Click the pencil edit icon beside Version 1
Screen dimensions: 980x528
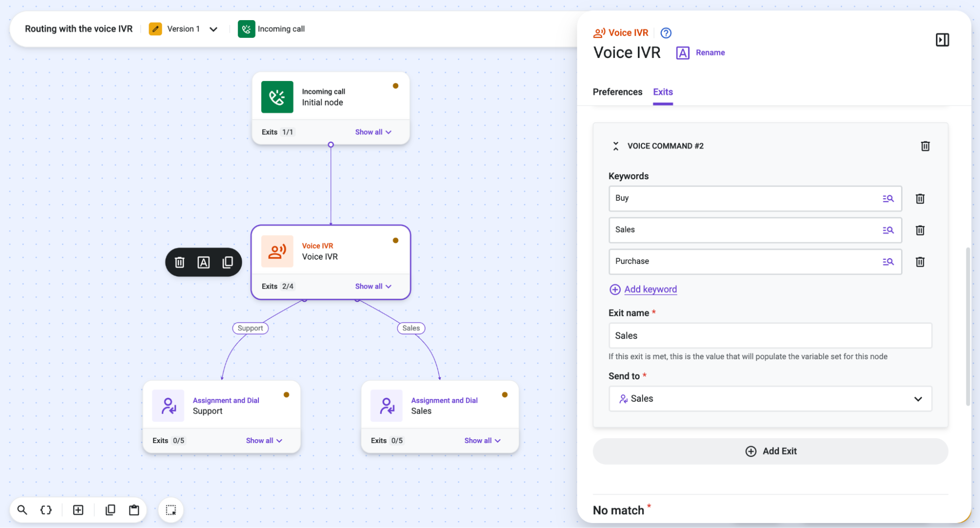pyautogui.click(x=155, y=29)
